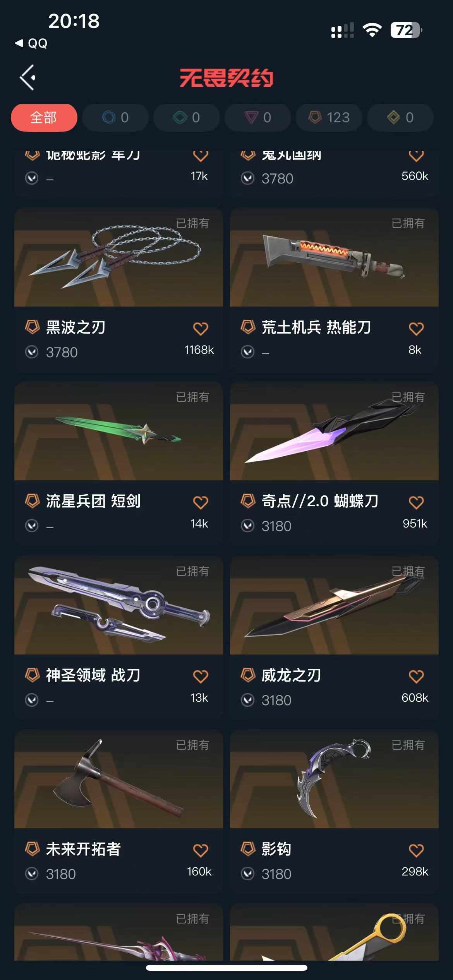Image resolution: width=453 pixels, height=980 pixels.
Task: Return to QQ via status bar link
Action: click(x=31, y=43)
